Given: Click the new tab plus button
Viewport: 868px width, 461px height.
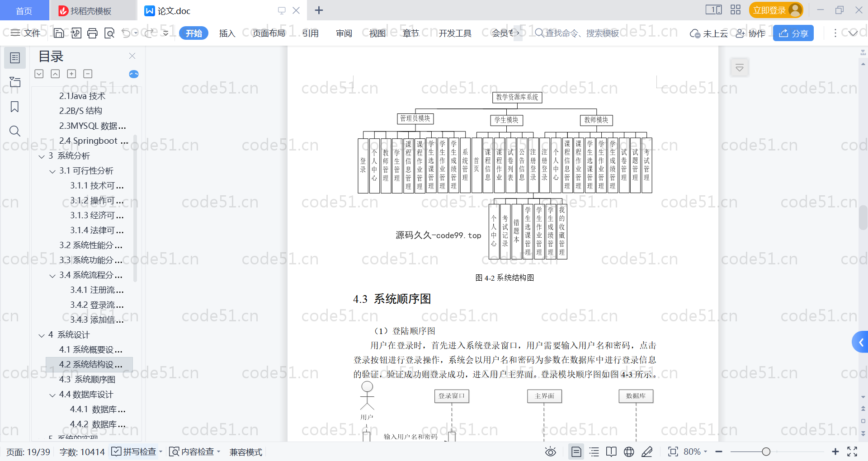Looking at the screenshot, I should 319,10.
